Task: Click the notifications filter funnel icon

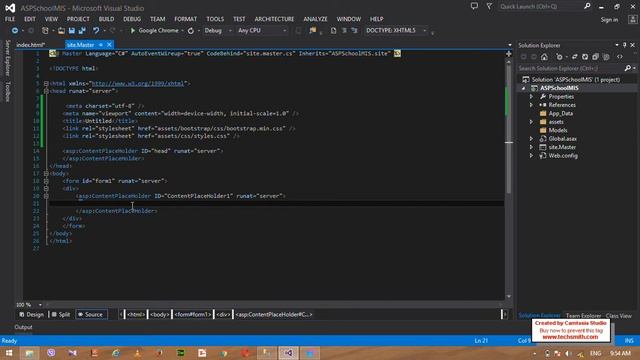Action: (x=489, y=6)
